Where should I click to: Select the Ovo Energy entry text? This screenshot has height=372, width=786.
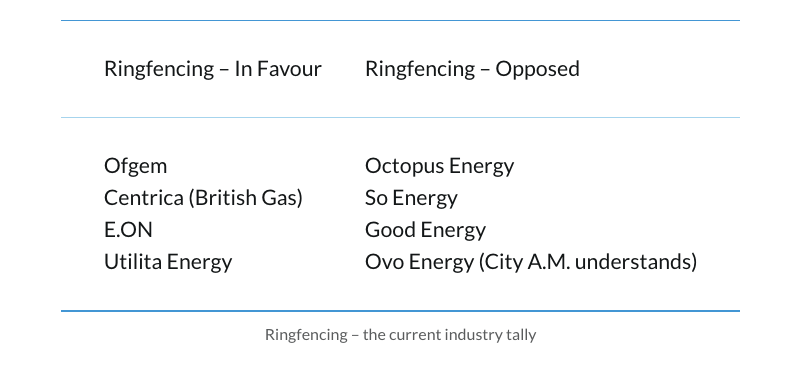(419, 262)
